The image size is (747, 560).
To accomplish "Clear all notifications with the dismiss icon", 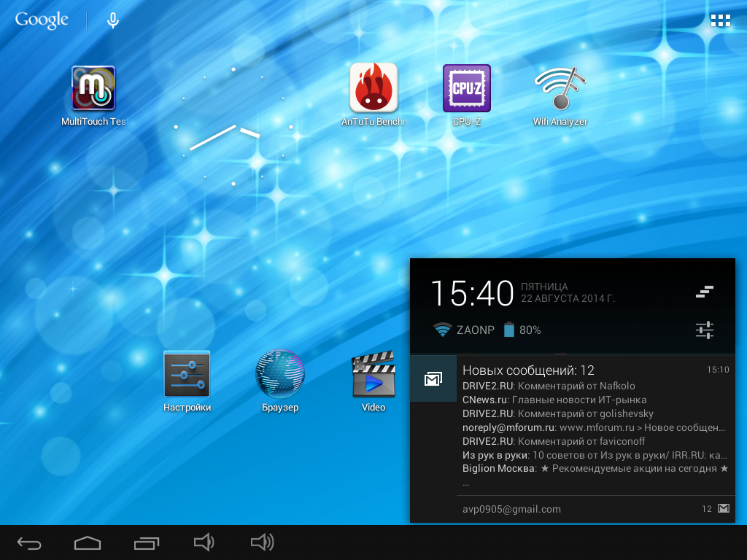I will [x=704, y=292].
